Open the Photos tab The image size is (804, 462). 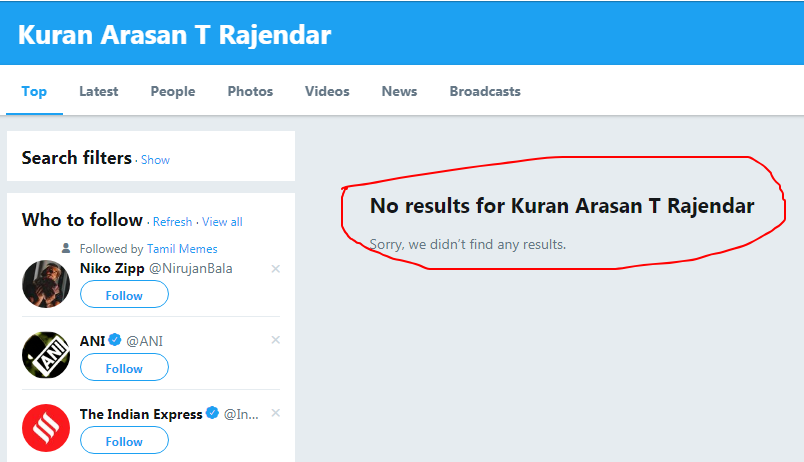pyautogui.click(x=250, y=91)
